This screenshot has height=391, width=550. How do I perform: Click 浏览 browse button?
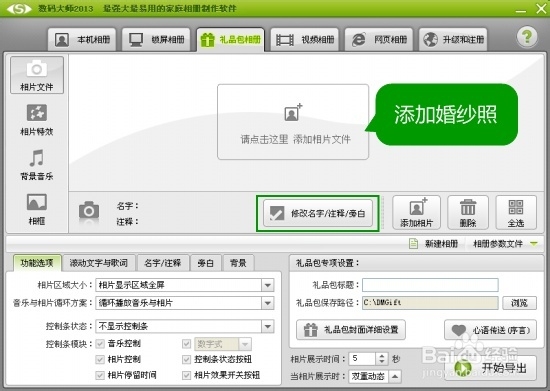tap(519, 303)
